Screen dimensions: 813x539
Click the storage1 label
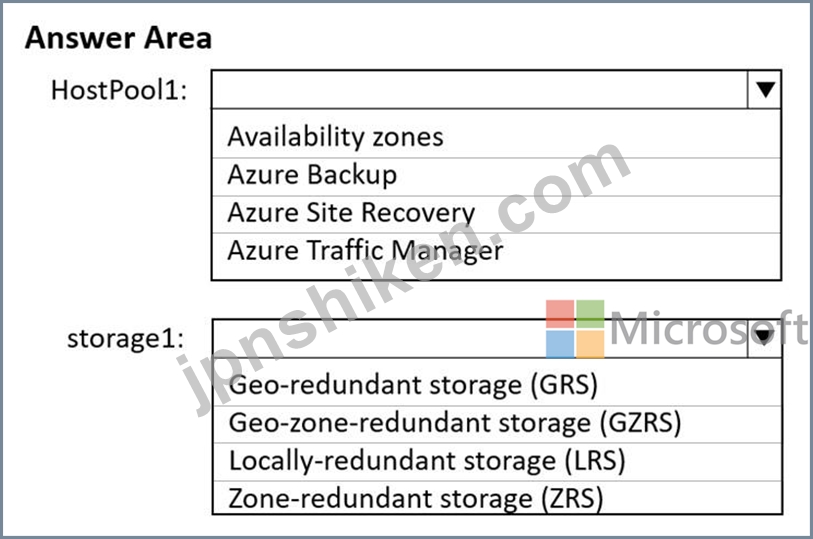coord(125,339)
